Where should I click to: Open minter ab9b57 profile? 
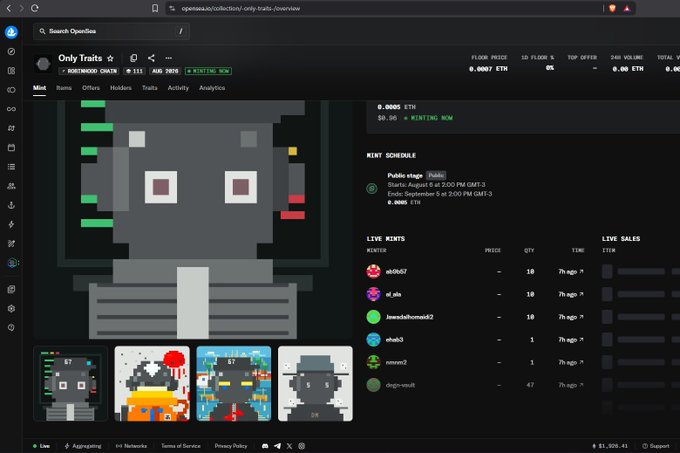(x=396, y=271)
